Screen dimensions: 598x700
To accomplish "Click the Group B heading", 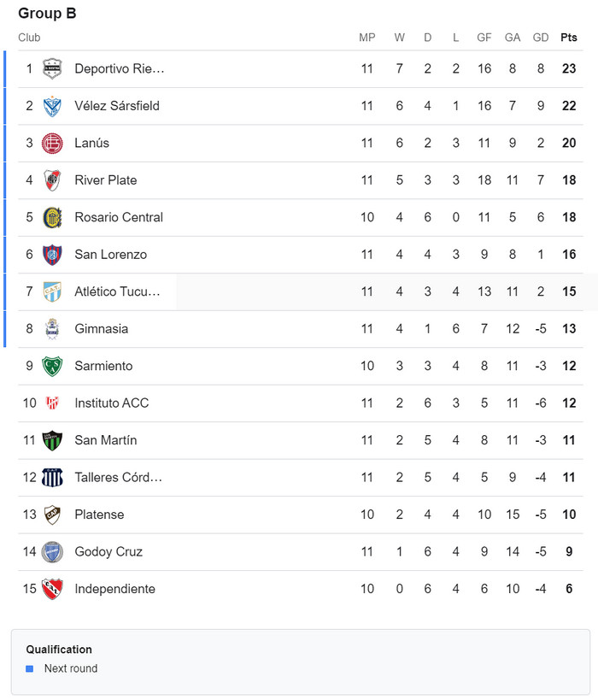I will [47, 14].
